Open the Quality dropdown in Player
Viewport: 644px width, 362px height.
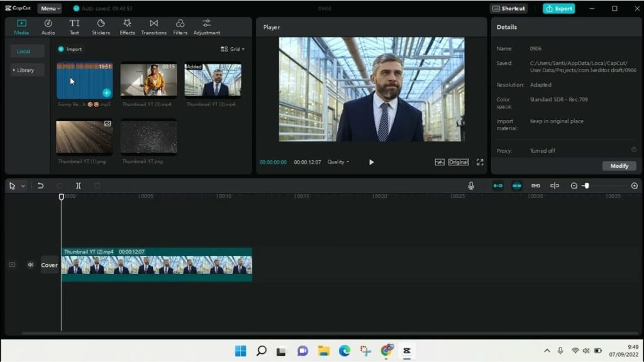pos(338,162)
